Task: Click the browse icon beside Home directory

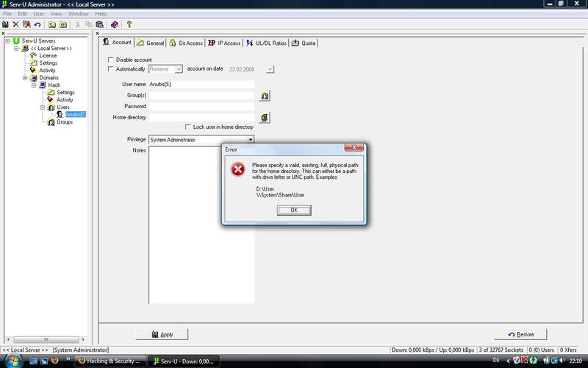Action: (265, 118)
